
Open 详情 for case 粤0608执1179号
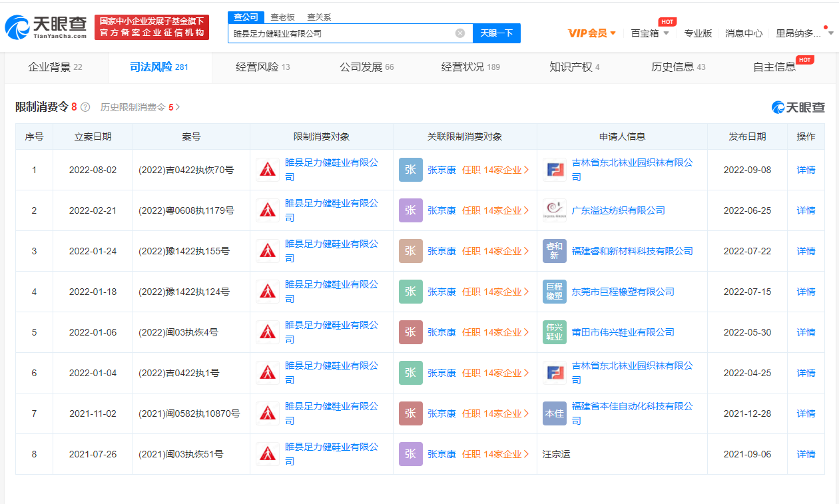point(806,210)
